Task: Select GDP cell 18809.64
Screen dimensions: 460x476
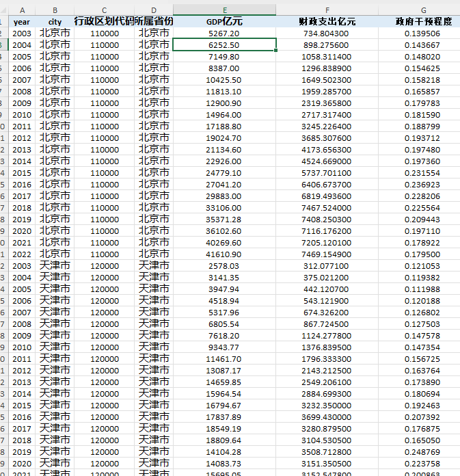Action: tap(225, 440)
